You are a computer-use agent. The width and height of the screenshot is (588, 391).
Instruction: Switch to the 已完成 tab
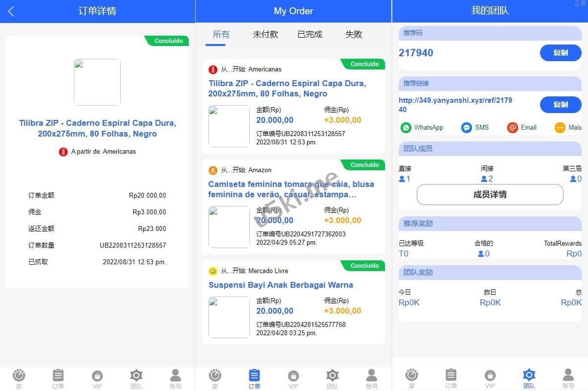(x=310, y=34)
